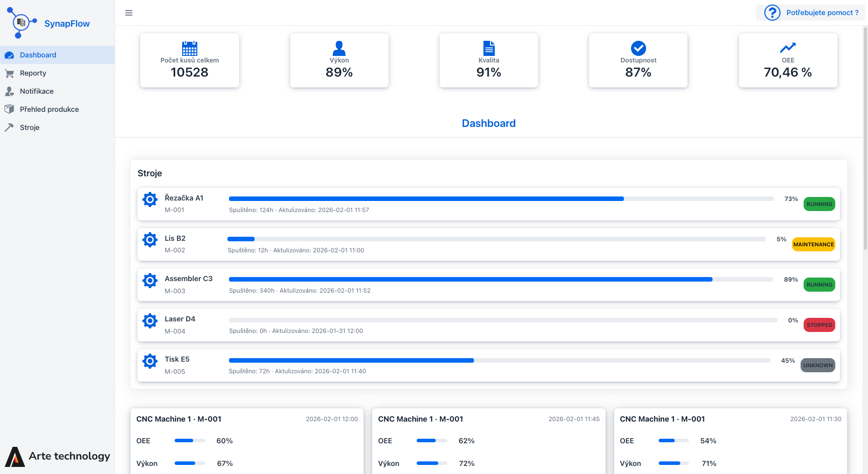Select Přehled produkce menu item

(x=49, y=109)
